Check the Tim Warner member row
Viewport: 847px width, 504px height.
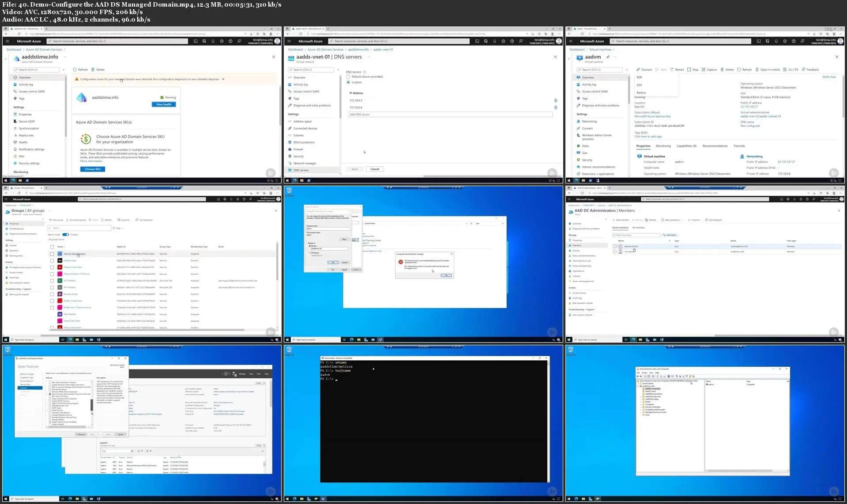[615, 252]
